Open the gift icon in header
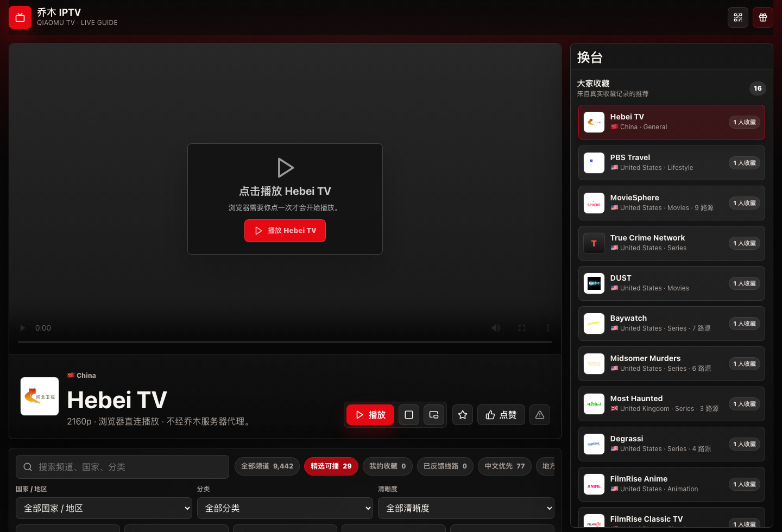 [763, 17]
